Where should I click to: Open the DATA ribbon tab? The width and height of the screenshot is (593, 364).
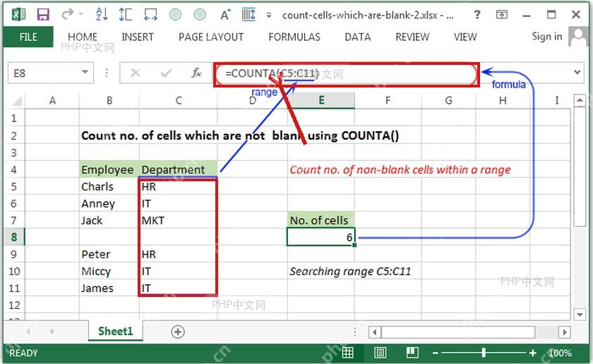(x=358, y=37)
